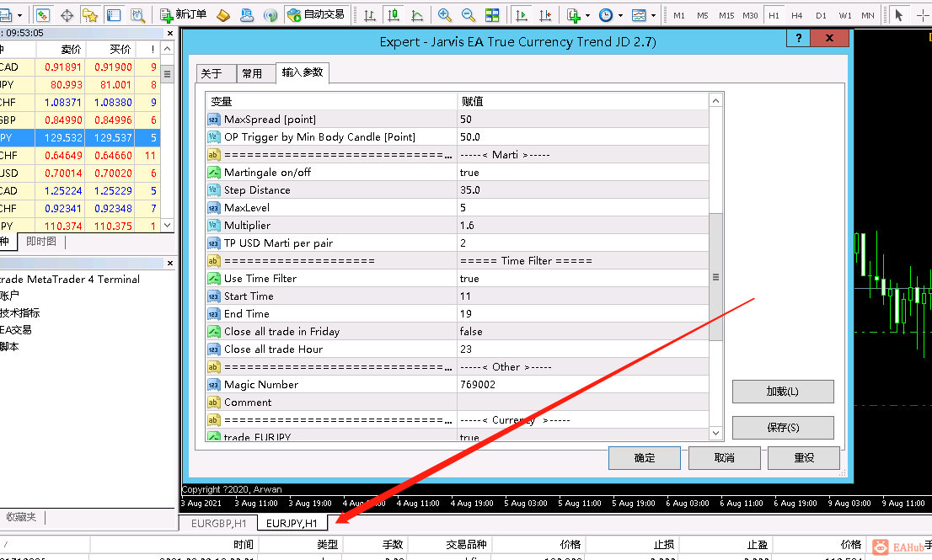Switch to the 即时图 tab in Market Watch
The height and width of the screenshot is (560, 932).
[x=41, y=241]
